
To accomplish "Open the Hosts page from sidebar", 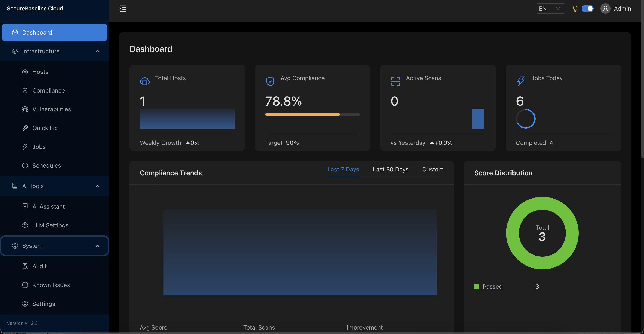I will pyautogui.click(x=55, y=72).
